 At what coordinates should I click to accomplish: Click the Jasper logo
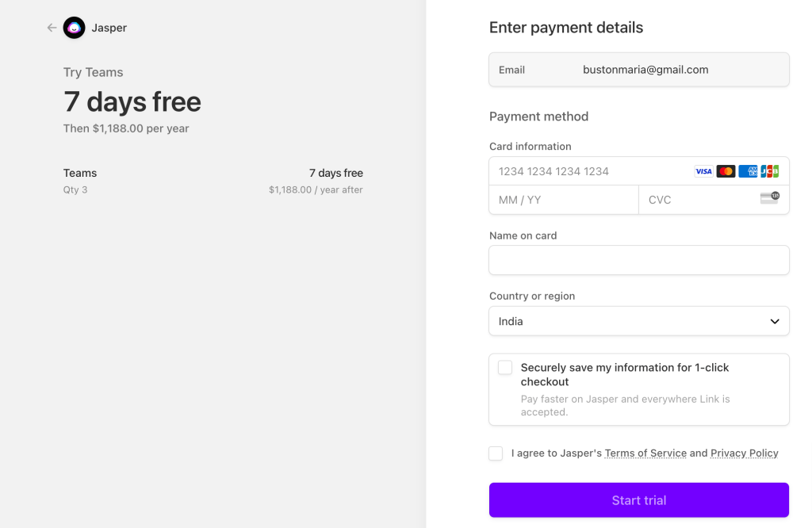74,28
